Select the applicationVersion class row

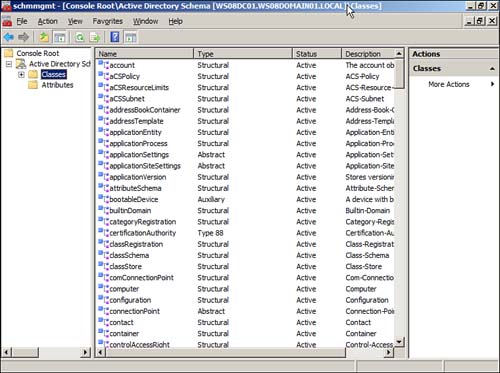246,177
